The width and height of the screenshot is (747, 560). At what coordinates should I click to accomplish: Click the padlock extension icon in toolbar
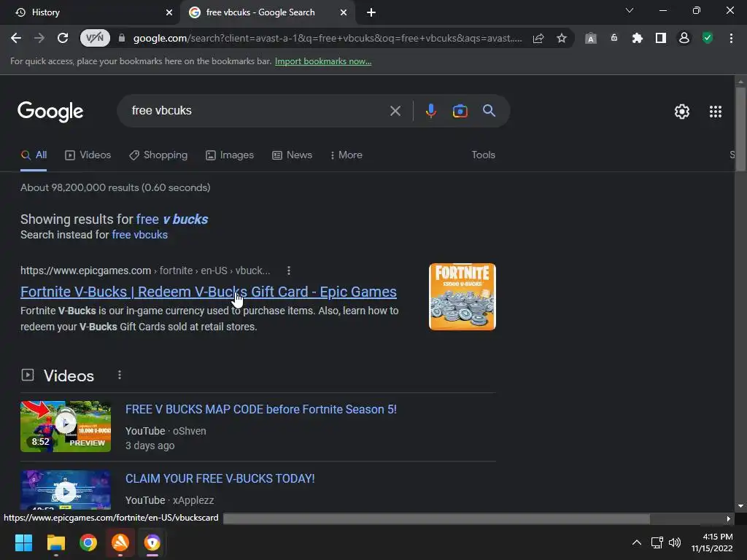click(x=614, y=38)
